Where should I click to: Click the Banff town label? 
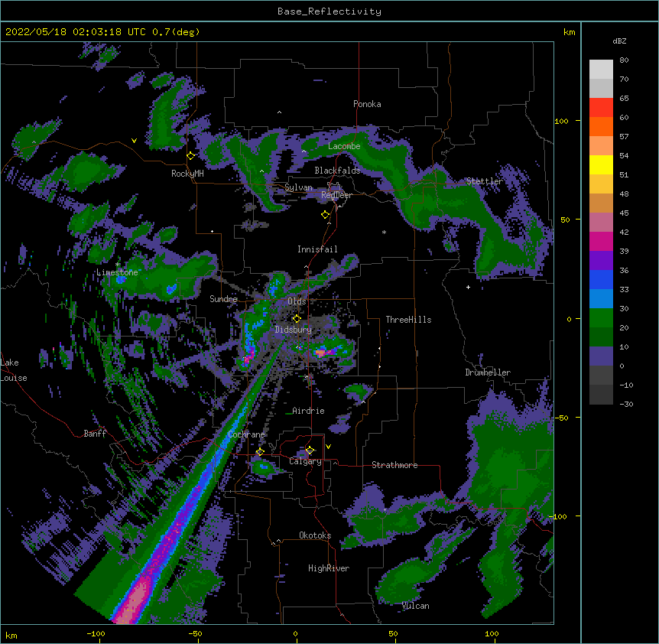[x=95, y=434]
